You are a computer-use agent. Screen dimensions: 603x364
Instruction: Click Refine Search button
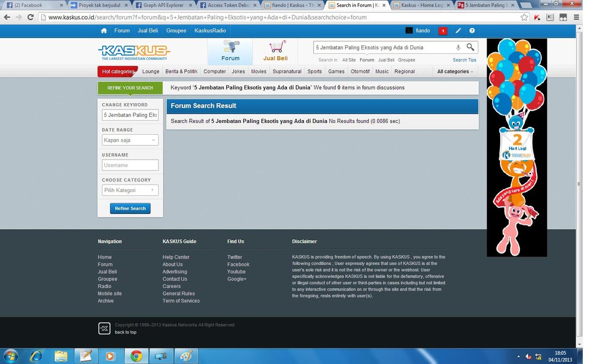(x=130, y=208)
